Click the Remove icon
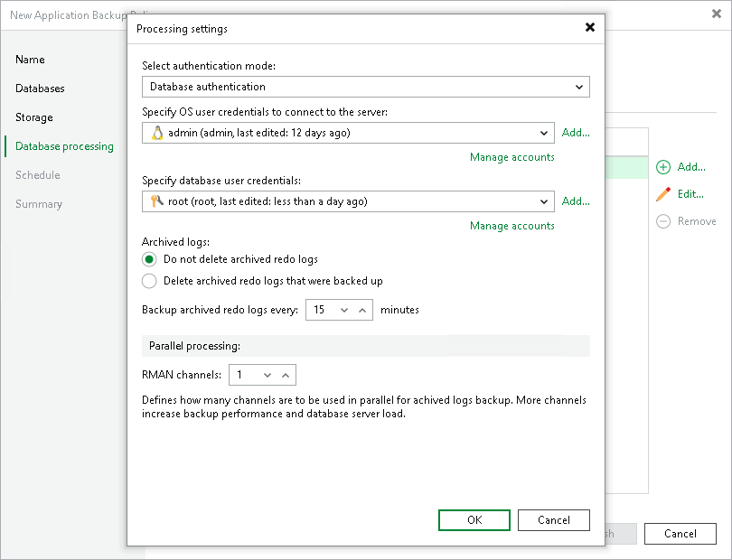This screenshot has height=560, width=732. 663,221
